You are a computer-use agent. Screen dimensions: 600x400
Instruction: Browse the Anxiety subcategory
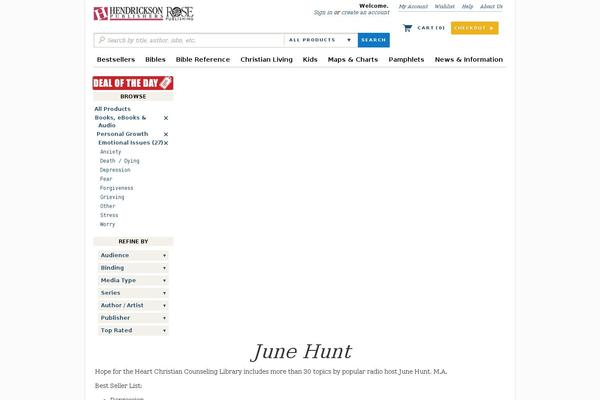click(110, 152)
